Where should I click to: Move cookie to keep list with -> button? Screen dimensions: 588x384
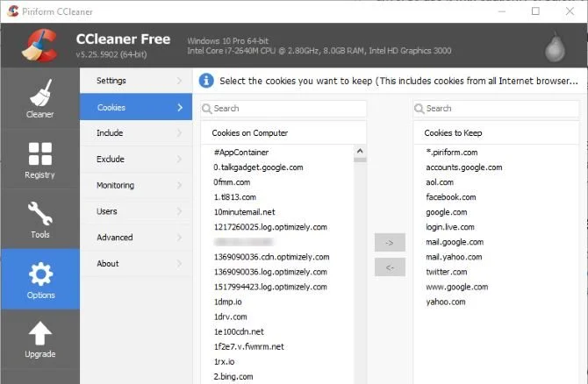[390, 242]
